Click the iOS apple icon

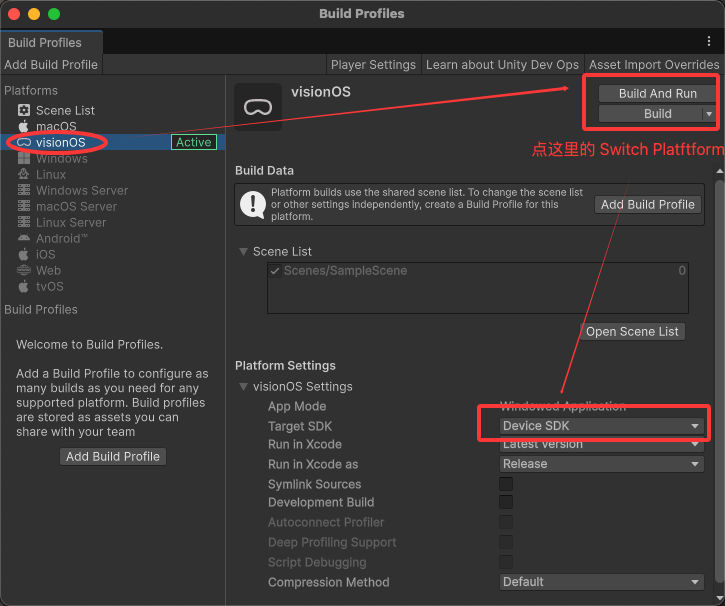tap(24, 254)
